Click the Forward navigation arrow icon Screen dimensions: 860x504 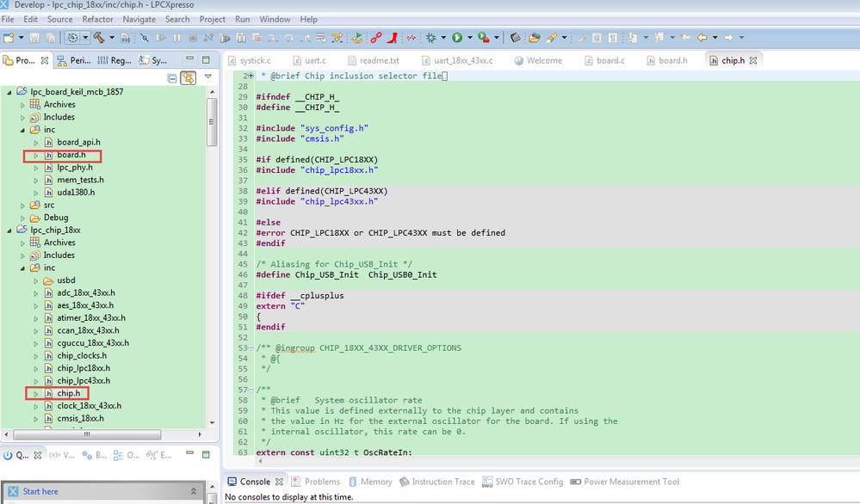[x=728, y=37]
